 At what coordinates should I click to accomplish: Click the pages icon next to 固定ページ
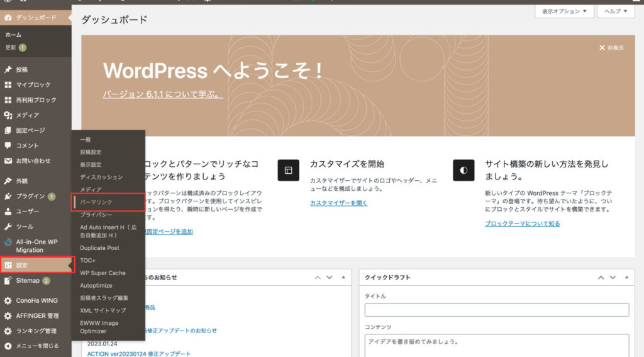click(8, 130)
